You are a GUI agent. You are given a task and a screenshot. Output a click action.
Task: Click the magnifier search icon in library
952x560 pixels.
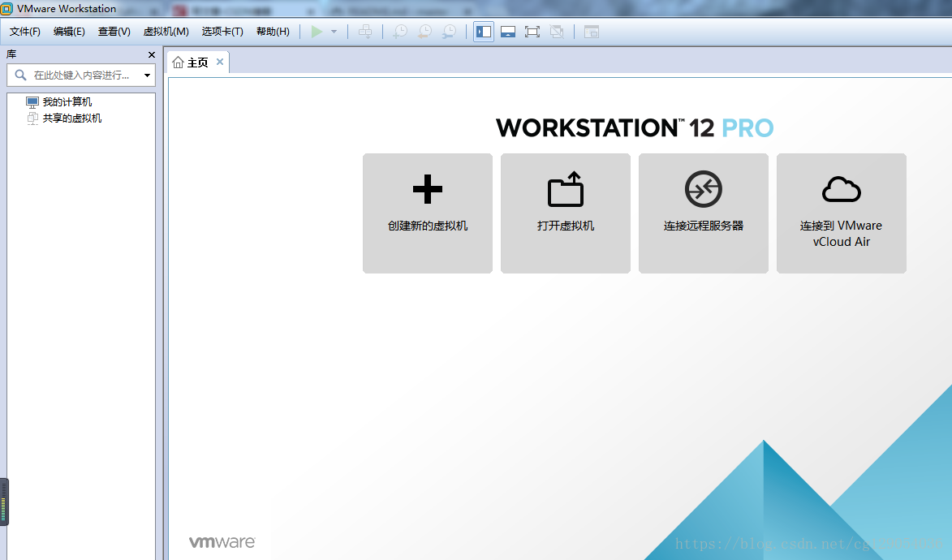point(20,75)
